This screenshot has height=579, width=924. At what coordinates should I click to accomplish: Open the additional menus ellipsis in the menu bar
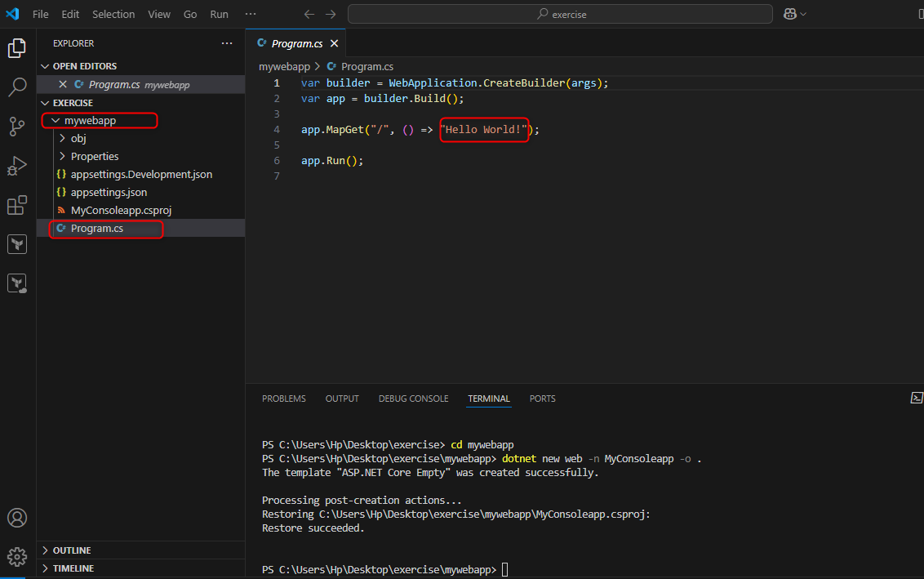click(x=251, y=14)
